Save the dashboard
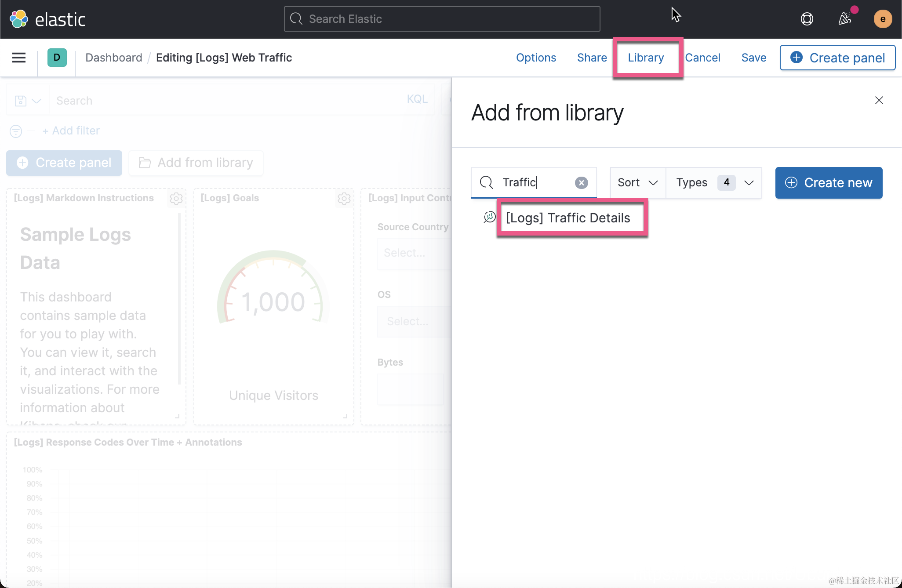Viewport: 902px width, 588px height. (x=753, y=58)
